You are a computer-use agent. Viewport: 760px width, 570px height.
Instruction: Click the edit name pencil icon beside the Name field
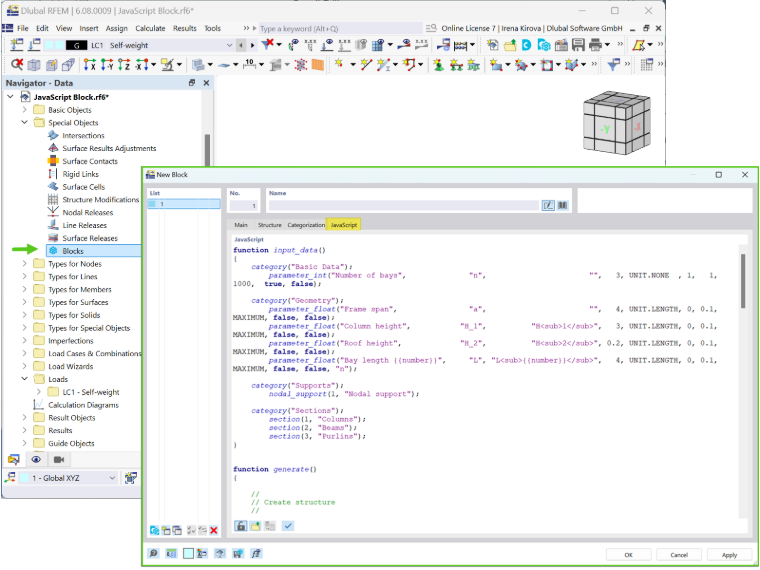548,206
